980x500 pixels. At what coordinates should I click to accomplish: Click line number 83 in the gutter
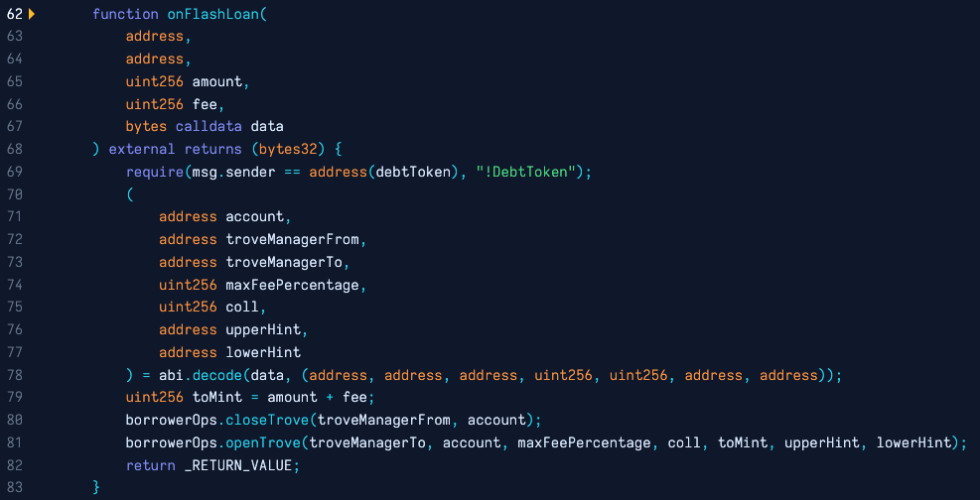(14, 487)
